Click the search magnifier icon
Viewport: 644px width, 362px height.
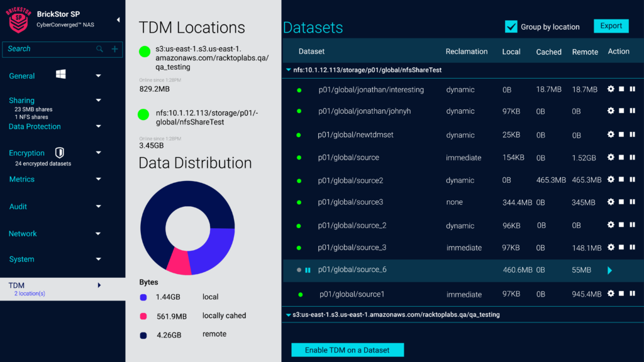(x=99, y=48)
